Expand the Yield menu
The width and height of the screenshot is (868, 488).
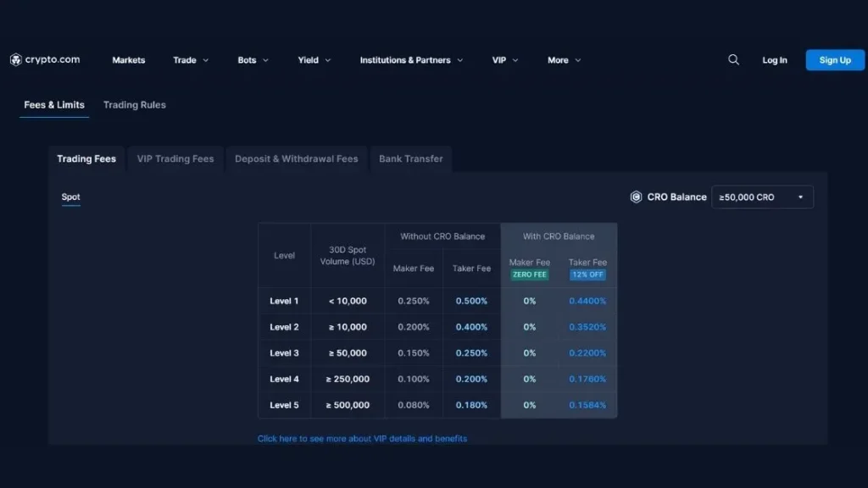[x=314, y=60]
